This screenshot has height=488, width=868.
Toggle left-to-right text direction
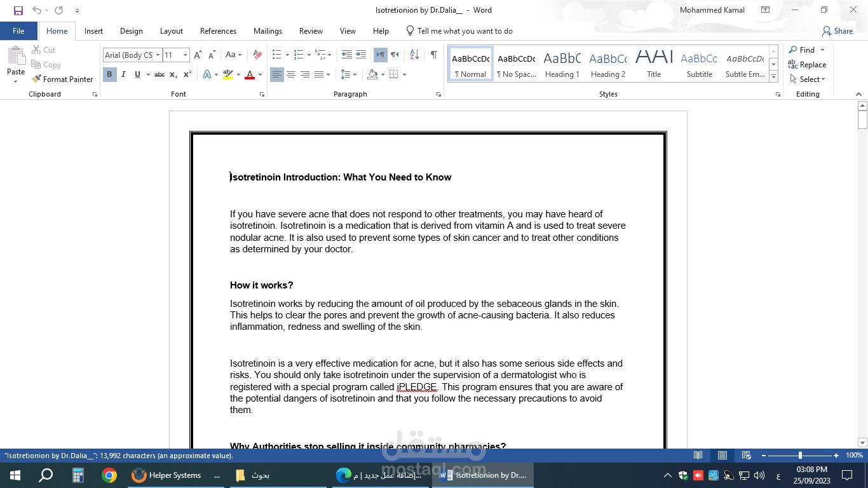click(380, 55)
